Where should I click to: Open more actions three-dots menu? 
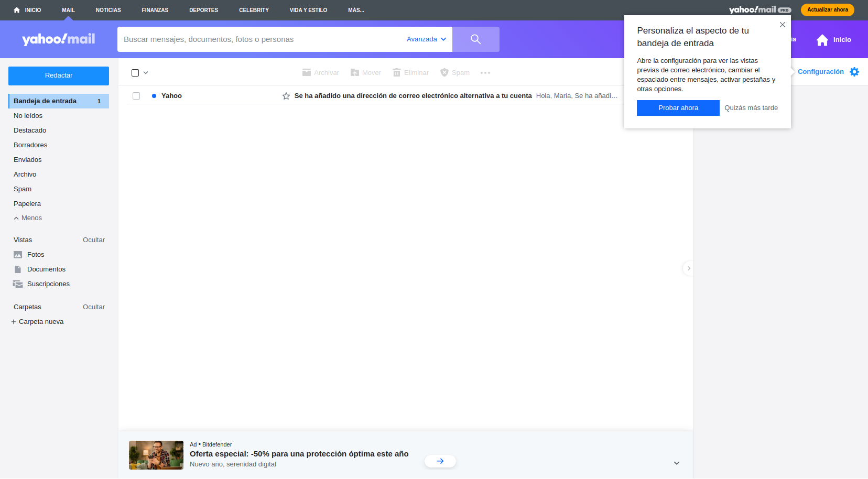[x=485, y=73]
